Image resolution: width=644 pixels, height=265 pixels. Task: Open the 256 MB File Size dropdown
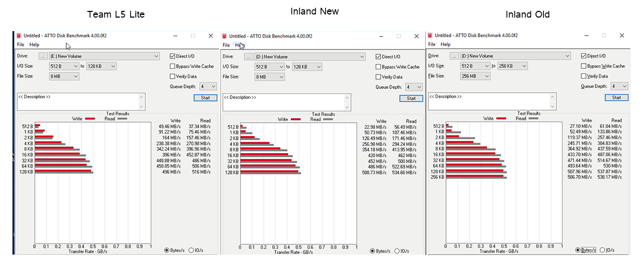[x=486, y=76]
